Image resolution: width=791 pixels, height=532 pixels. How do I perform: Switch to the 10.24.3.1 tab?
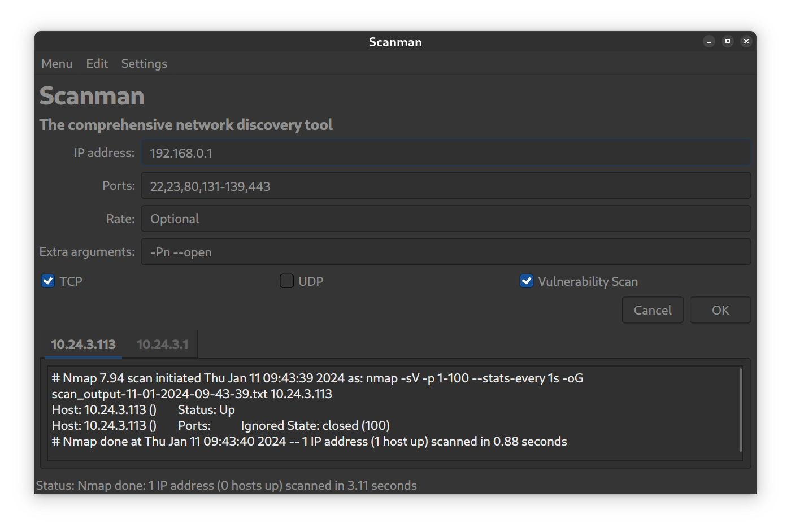click(162, 345)
